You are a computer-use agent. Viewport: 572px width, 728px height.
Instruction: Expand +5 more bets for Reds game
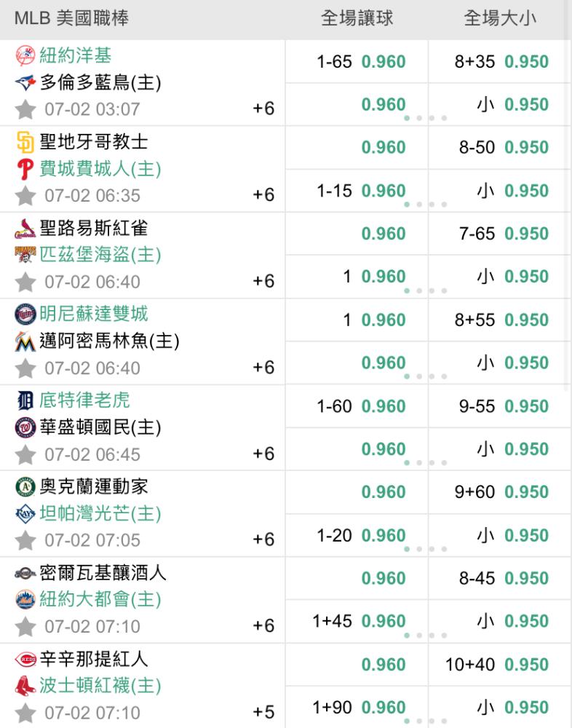[263, 712]
